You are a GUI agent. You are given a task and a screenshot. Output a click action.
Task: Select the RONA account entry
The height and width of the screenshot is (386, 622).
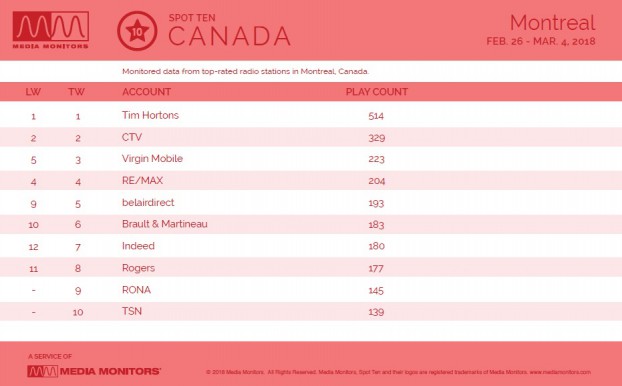pyautogui.click(x=136, y=290)
